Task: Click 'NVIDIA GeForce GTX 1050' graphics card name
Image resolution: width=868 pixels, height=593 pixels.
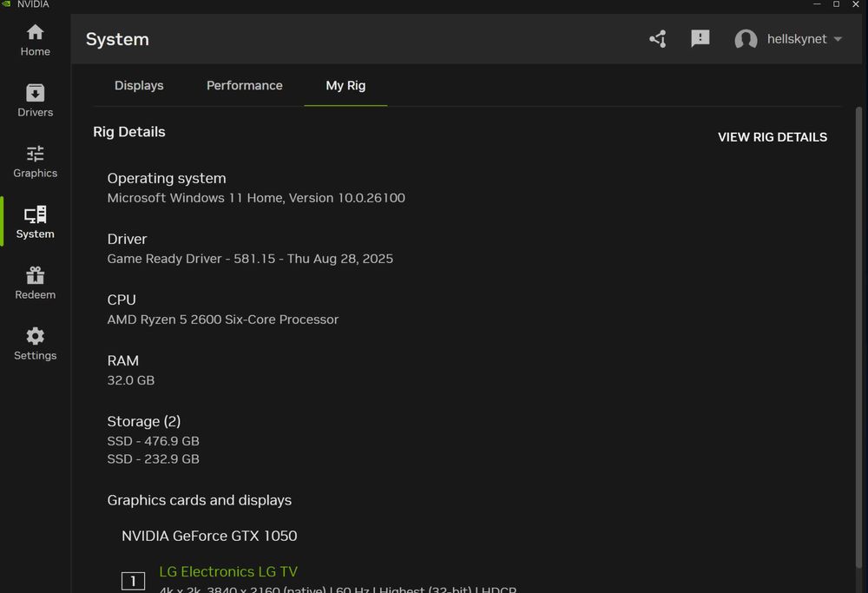Action: click(x=209, y=536)
